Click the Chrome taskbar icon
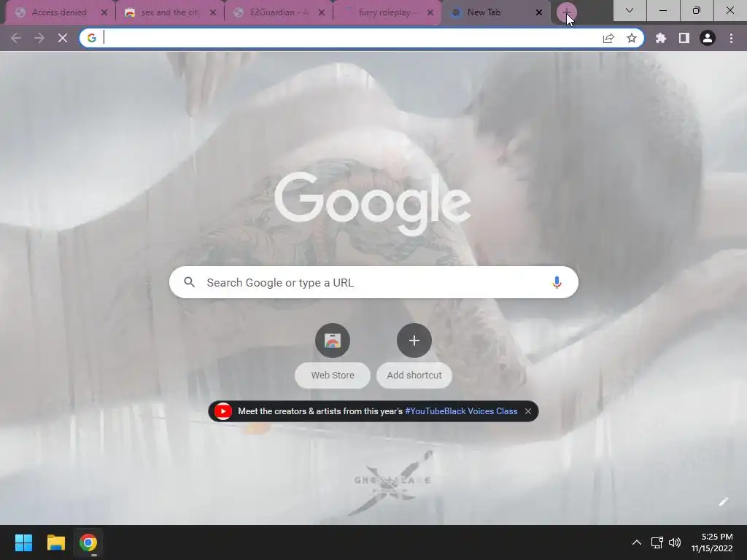Screen dimensions: 747x560 click(88, 542)
